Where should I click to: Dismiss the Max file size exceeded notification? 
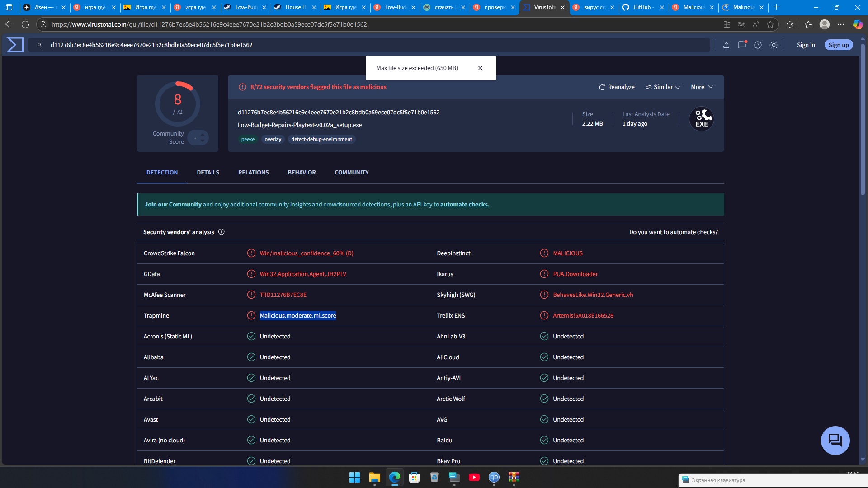click(480, 68)
